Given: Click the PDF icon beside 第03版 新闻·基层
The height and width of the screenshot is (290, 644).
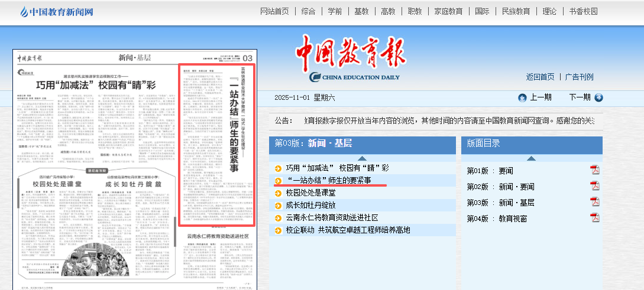Looking at the screenshot, I should [x=594, y=203].
